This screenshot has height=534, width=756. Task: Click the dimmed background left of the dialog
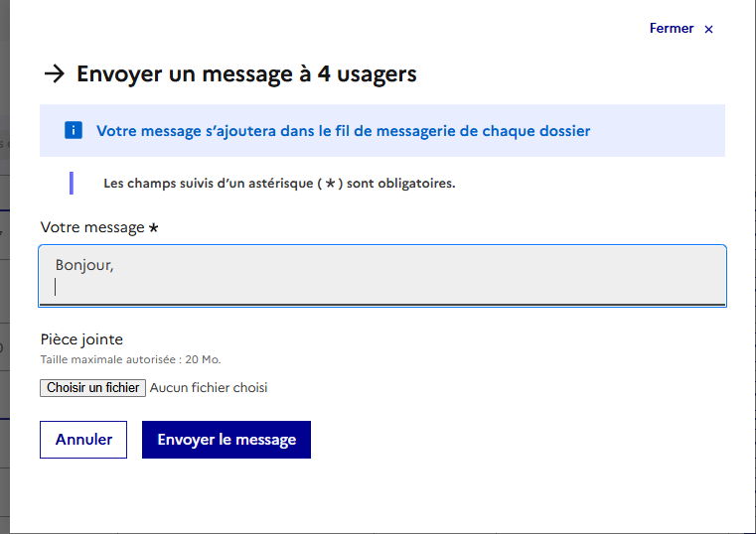point(4,298)
